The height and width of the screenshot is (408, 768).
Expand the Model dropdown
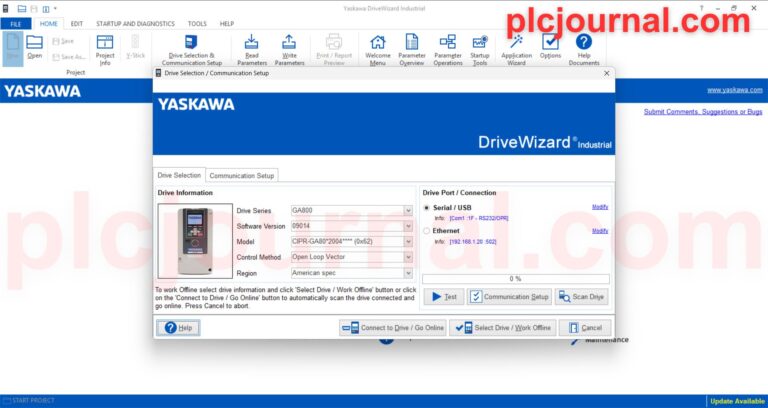coord(408,242)
